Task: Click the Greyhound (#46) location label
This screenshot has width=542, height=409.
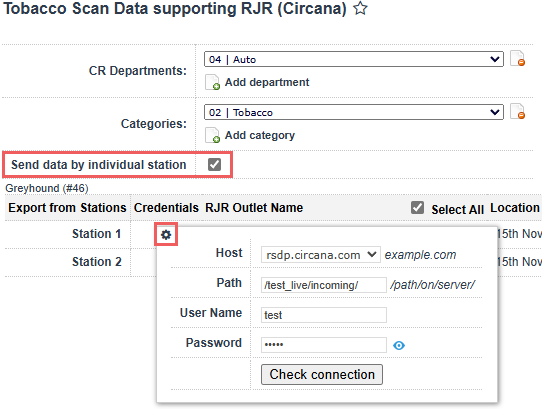Action: coord(47,188)
